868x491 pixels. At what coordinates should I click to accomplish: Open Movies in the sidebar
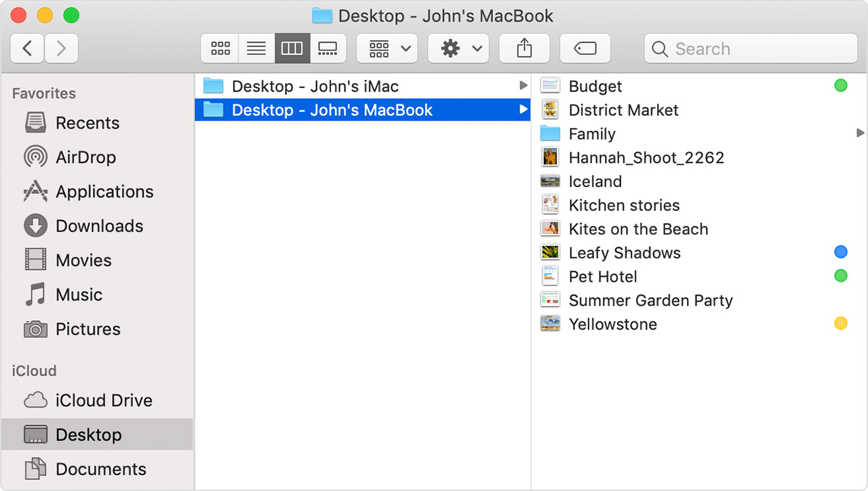point(97,260)
